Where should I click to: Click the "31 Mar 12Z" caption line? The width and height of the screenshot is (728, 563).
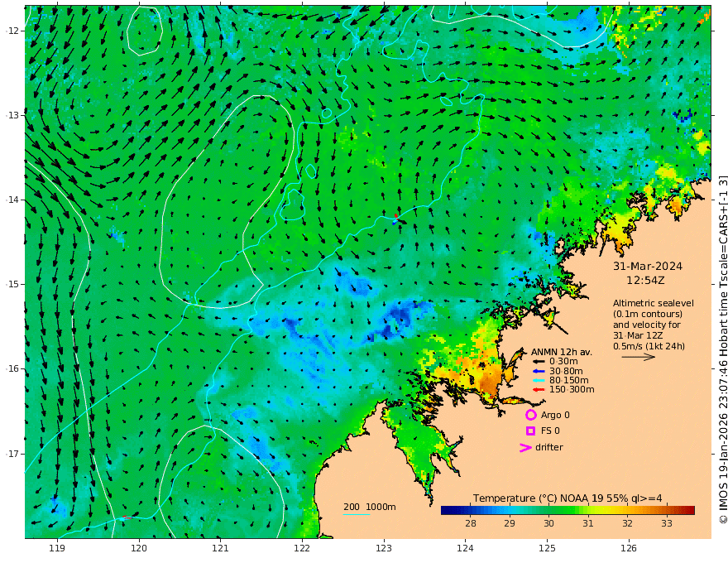click(x=638, y=335)
